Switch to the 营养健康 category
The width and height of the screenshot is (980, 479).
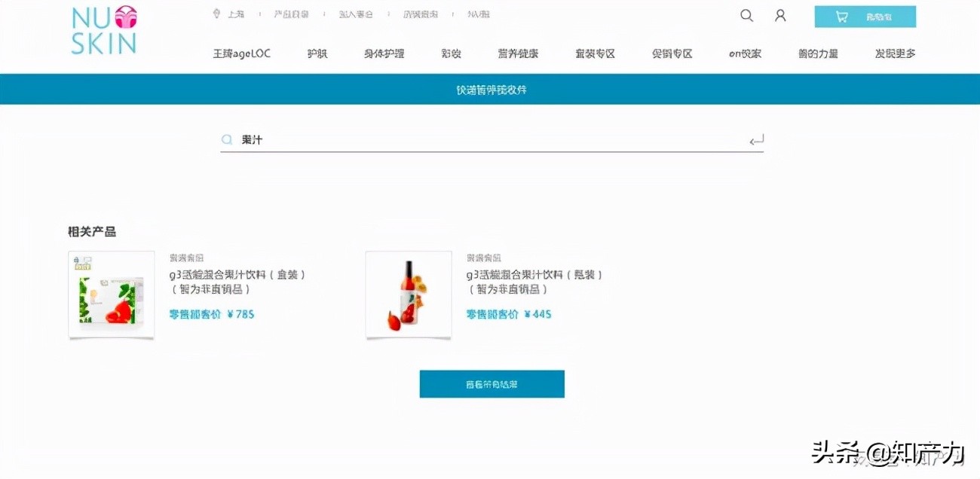(518, 53)
